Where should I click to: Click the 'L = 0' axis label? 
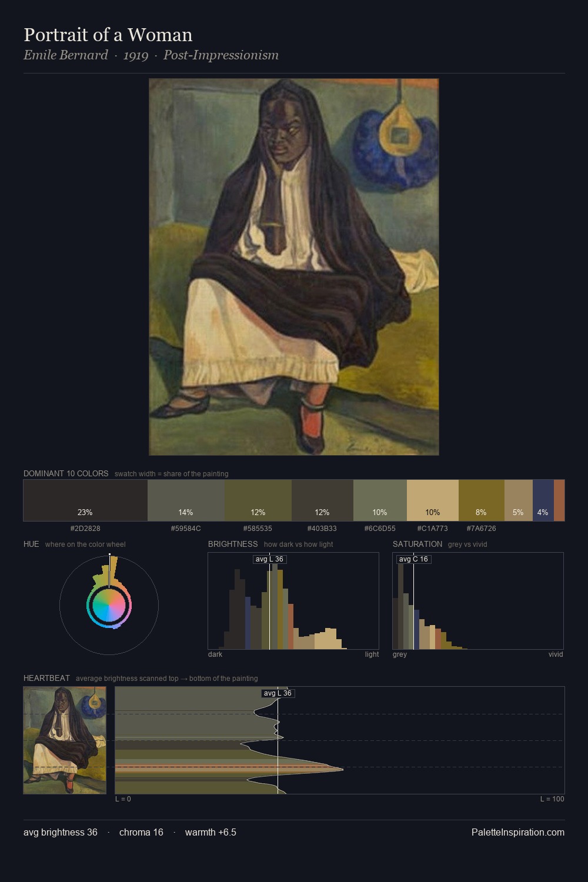tap(123, 799)
